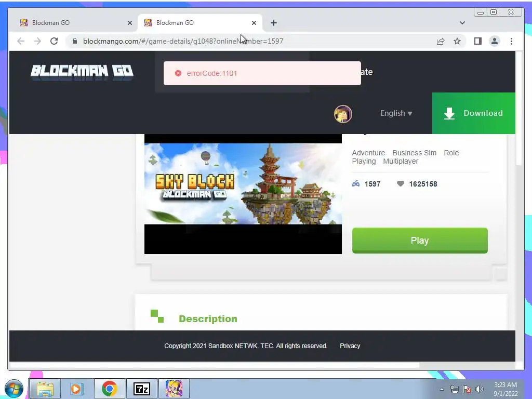Click the copyright notice text

pos(246,345)
